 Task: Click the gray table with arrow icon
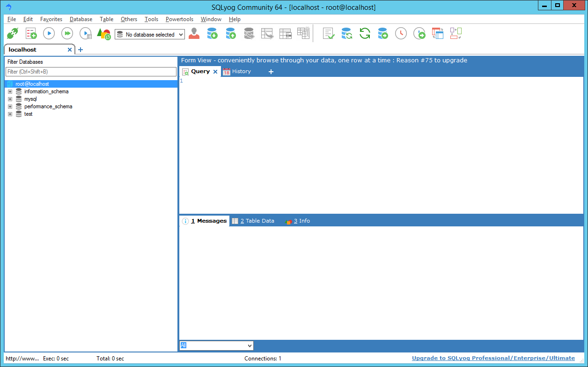tap(267, 34)
